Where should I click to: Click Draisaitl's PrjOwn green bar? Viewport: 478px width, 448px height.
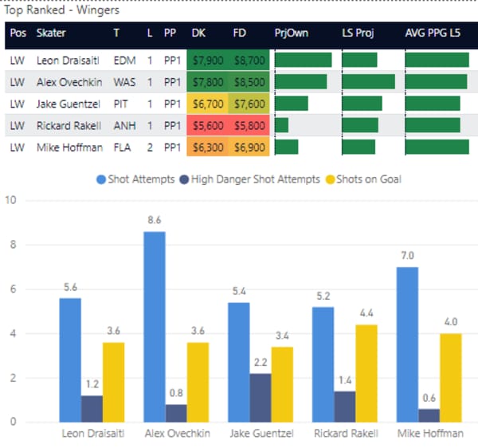point(304,60)
